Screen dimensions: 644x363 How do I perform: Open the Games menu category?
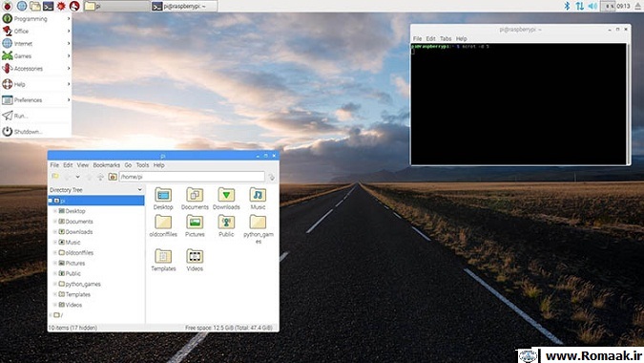35,56
